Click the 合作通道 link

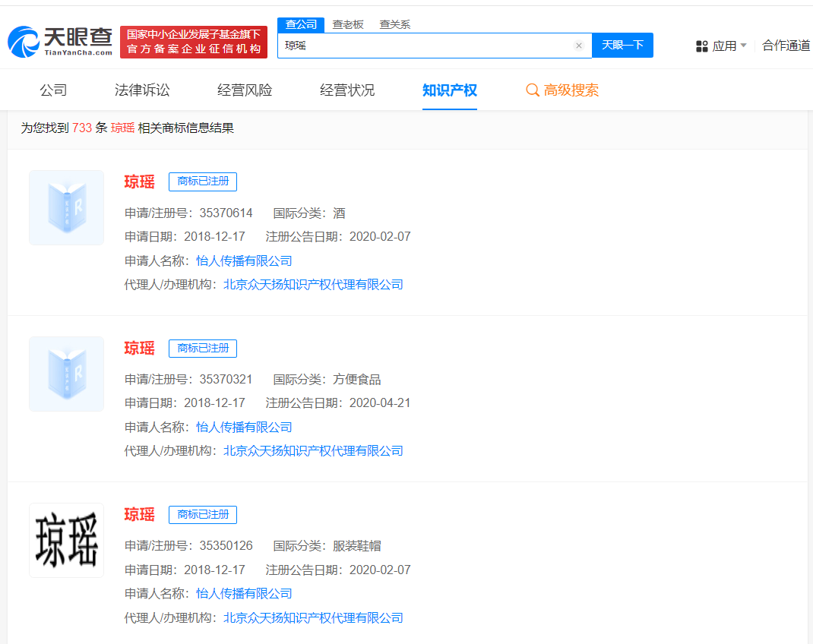[786, 46]
